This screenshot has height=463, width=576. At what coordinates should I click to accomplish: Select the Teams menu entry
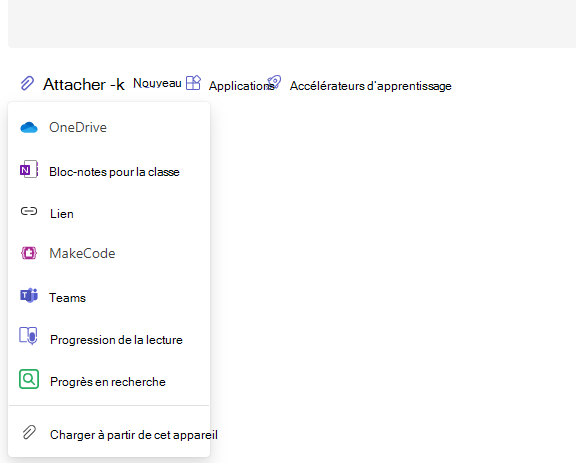68,298
